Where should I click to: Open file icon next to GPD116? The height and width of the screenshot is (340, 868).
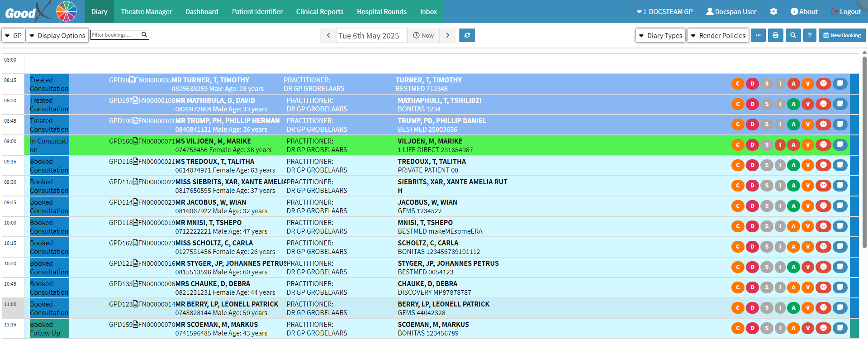[136, 162]
